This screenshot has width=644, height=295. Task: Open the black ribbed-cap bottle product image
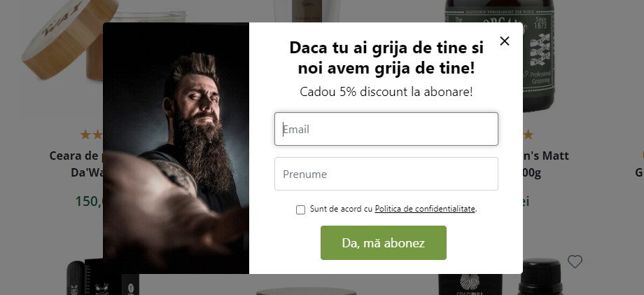tap(539, 277)
